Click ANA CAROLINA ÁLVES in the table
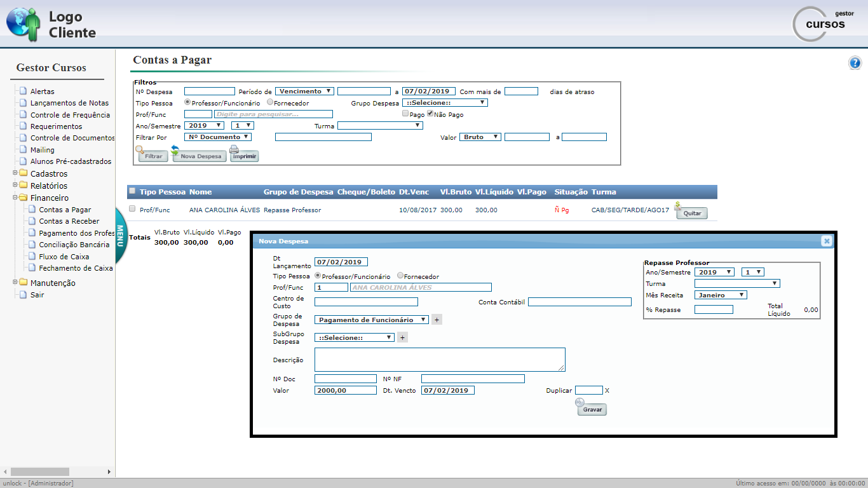Screen dimensions: 868x488 (224, 210)
